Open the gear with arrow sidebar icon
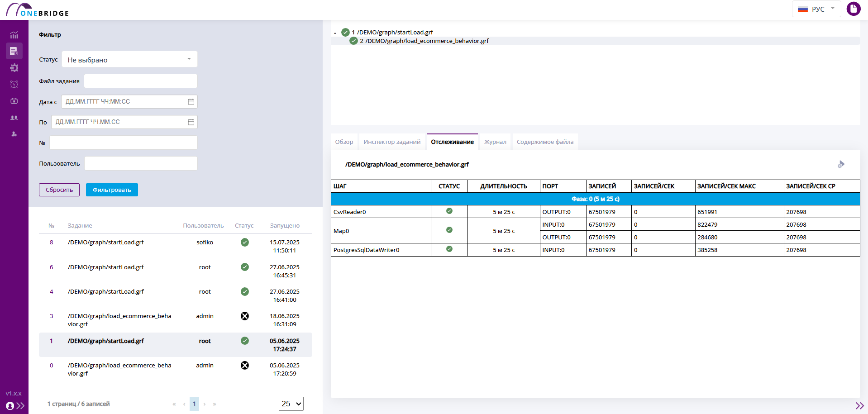 (14, 68)
